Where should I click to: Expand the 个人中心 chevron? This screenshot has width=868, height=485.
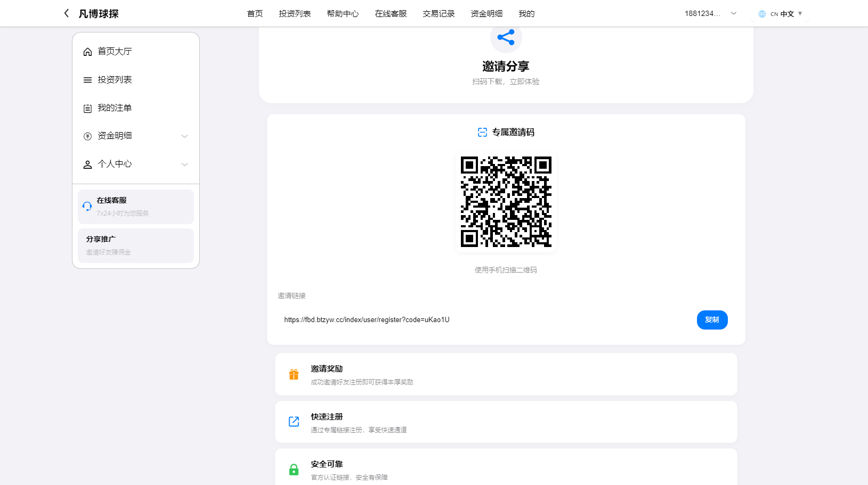184,165
